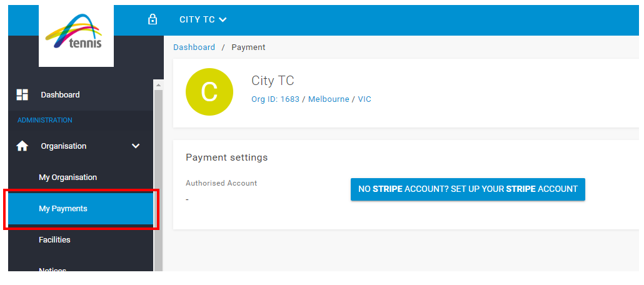
Task: Click the yellow City TC avatar circle
Action: coord(209,92)
